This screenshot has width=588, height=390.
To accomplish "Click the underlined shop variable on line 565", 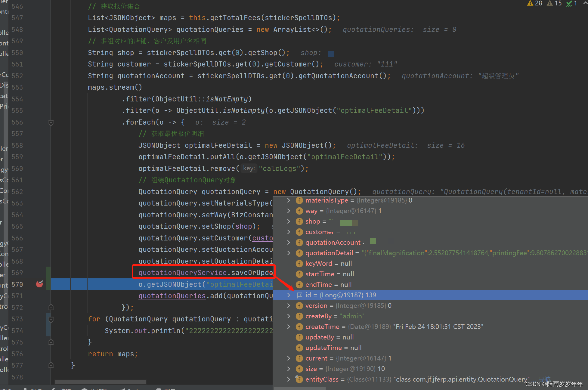I will (x=243, y=226).
